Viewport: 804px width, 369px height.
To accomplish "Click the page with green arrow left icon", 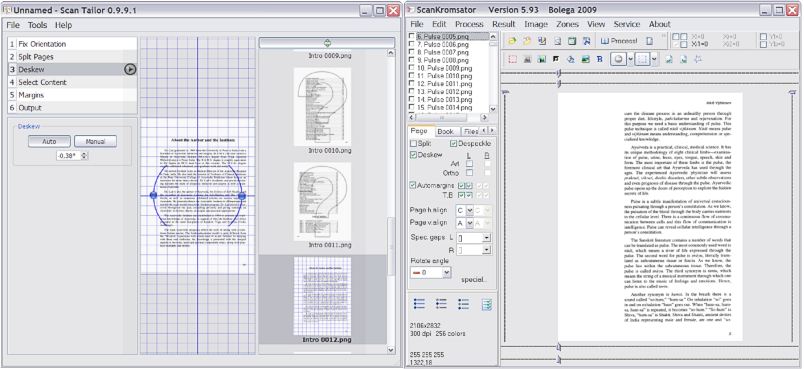I will pos(669,59).
